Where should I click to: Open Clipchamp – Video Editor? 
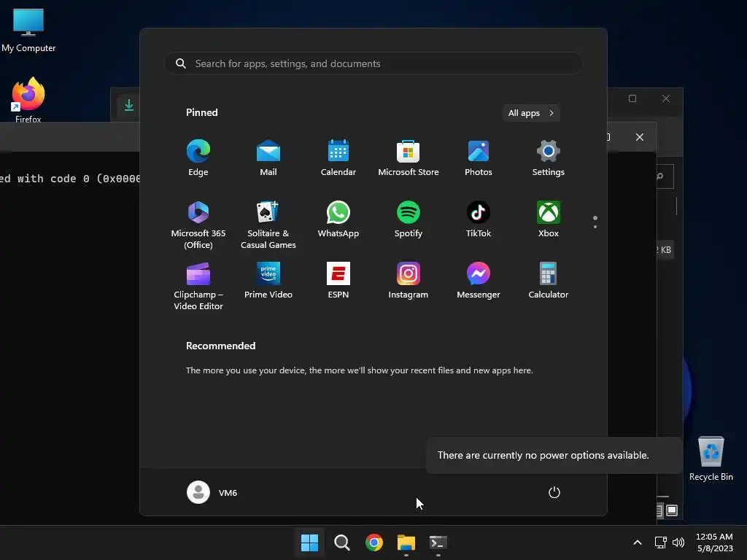pyautogui.click(x=198, y=286)
